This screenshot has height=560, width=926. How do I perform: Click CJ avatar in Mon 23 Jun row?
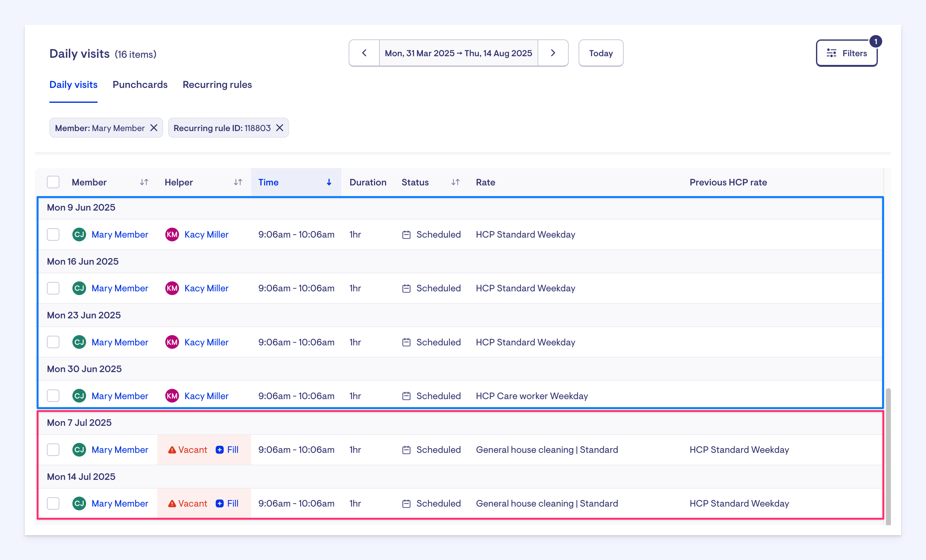pos(79,342)
